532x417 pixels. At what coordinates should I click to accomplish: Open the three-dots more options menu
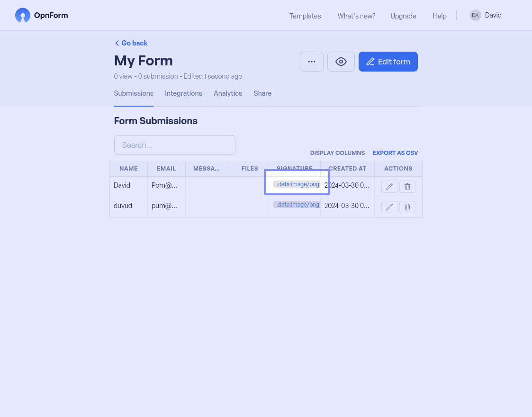coord(312,62)
